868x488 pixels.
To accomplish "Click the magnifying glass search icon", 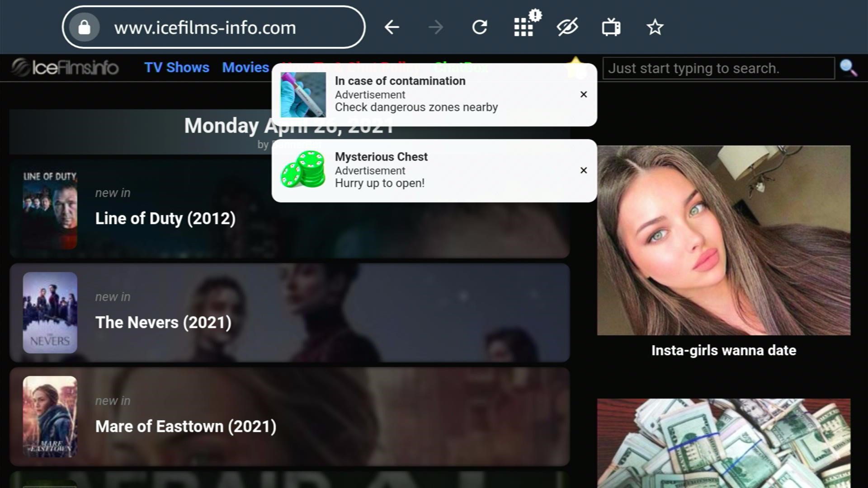I will coord(848,68).
